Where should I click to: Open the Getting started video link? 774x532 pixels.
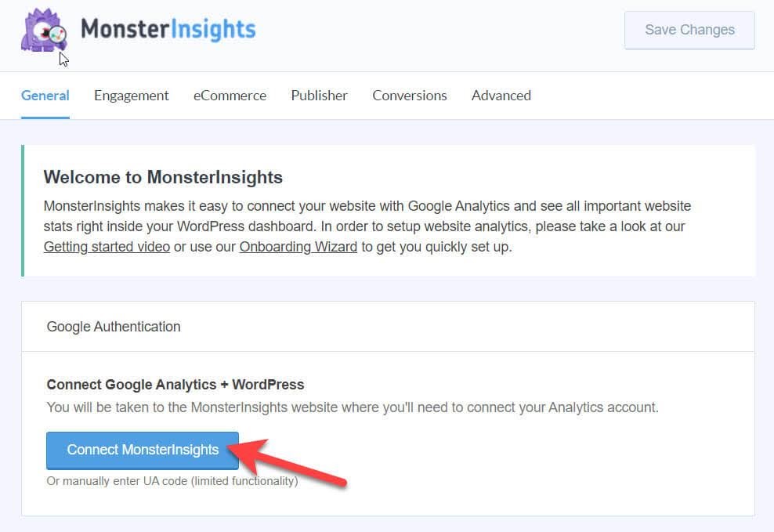107,246
